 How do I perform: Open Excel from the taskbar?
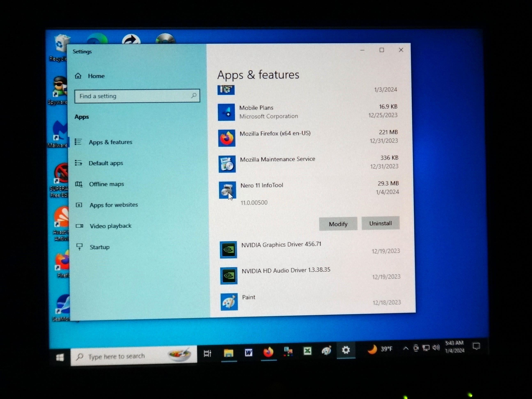point(307,351)
